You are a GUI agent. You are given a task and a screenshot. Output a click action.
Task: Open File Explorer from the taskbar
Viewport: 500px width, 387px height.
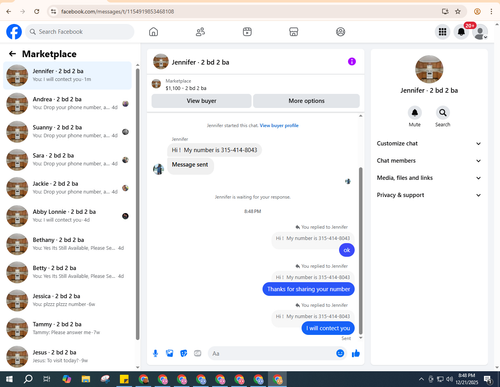(x=86, y=379)
